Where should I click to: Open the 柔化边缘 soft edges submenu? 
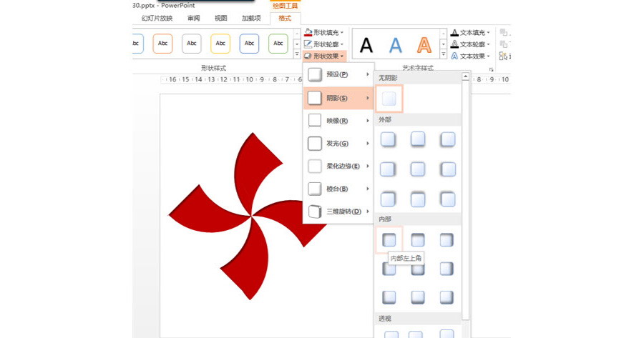click(x=338, y=166)
